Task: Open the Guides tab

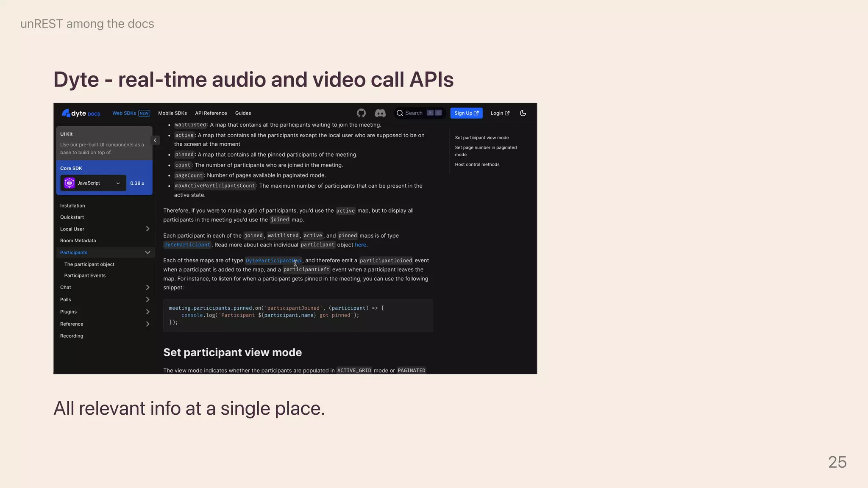Action: (x=243, y=113)
